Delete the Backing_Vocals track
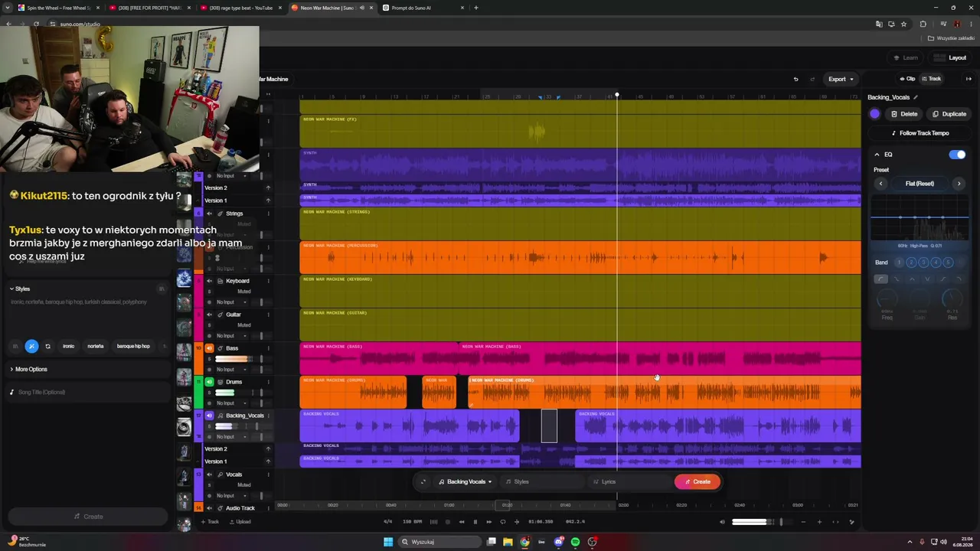Screen dimensions: 980x551 [x=903, y=114]
